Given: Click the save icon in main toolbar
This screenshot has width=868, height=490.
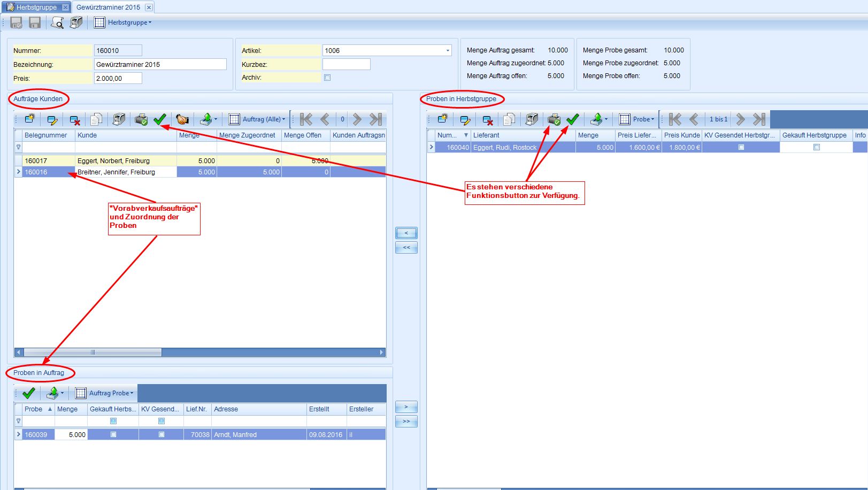Looking at the screenshot, I should coord(35,22).
